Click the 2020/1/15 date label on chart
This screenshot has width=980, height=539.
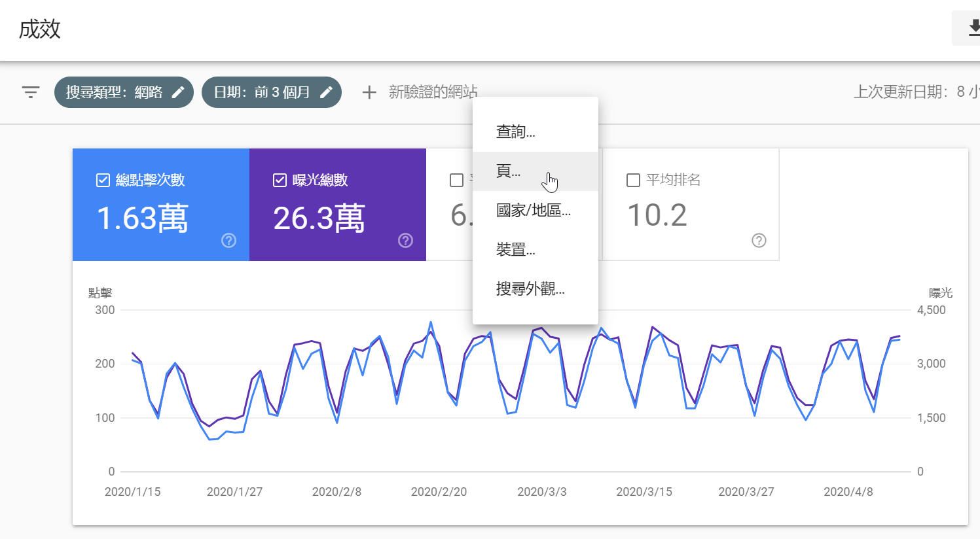click(133, 492)
